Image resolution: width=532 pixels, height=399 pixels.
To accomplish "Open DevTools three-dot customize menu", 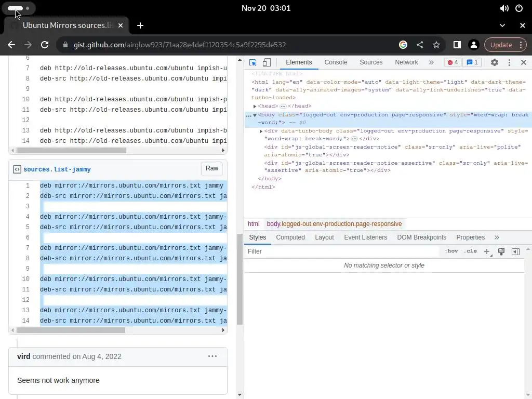I will point(509,62).
